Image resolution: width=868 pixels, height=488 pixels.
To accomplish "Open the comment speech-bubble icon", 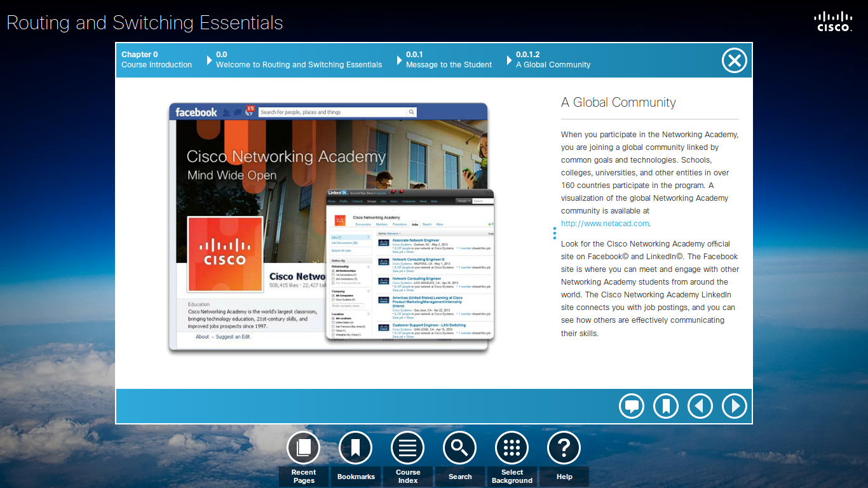I will pyautogui.click(x=632, y=406).
